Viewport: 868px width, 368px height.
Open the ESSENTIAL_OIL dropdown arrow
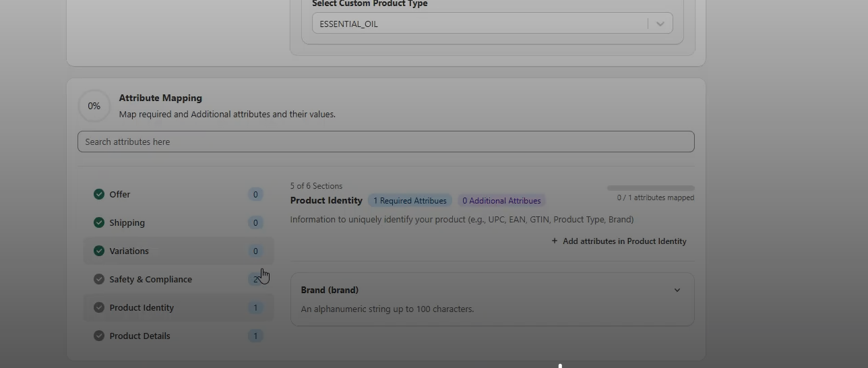(x=660, y=24)
